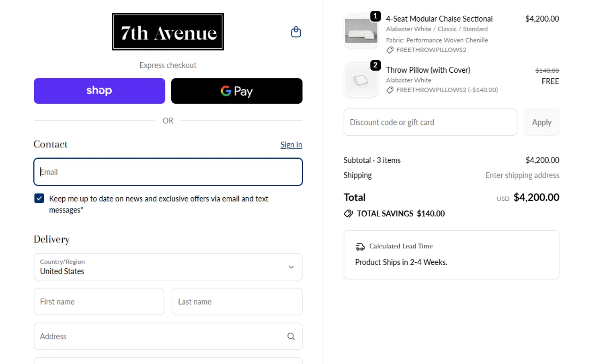Click the total amount $4,200.00 next to USD
The height and width of the screenshot is (364, 603).
[x=536, y=197]
